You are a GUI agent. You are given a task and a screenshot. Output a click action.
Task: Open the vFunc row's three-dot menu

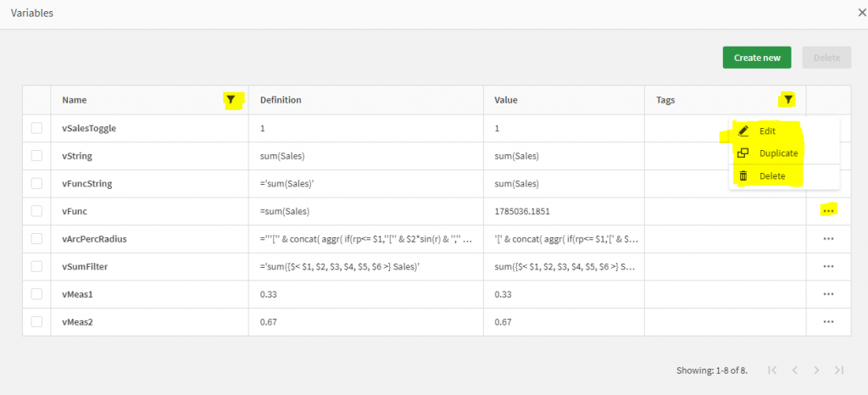pos(828,211)
